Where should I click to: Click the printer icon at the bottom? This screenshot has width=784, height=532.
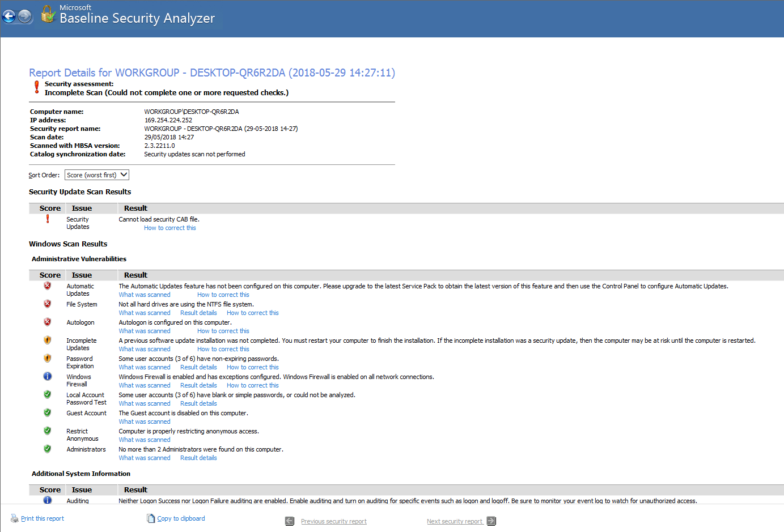coord(15,518)
